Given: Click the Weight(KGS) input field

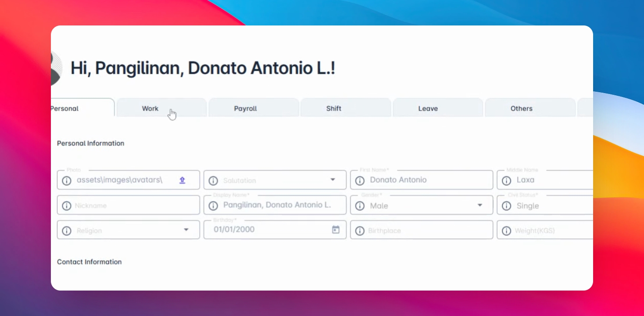Looking at the screenshot, I should (x=545, y=230).
